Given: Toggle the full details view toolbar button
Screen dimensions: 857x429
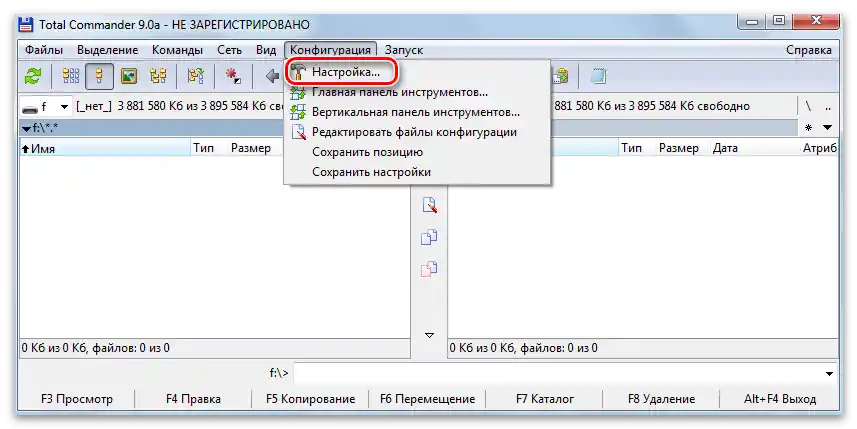Looking at the screenshot, I should tap(99, 76).
